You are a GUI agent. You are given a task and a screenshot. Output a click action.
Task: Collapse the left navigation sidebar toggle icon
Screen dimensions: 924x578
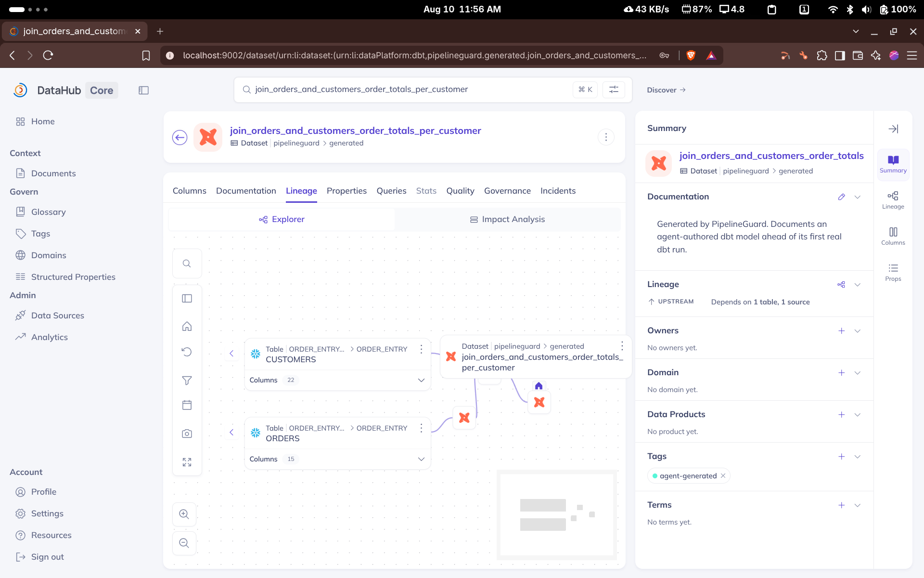143,90
